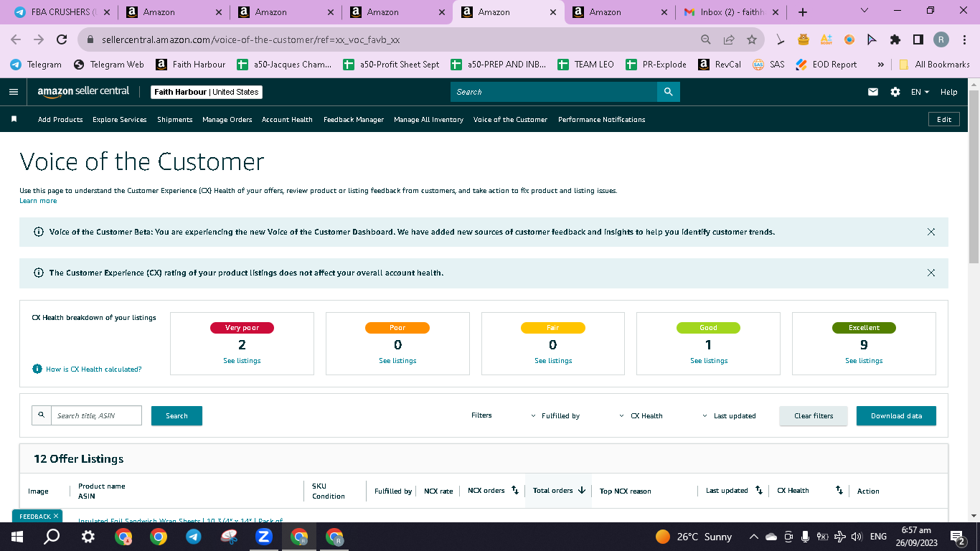Click the Download data button
980x551 pixels.
tap(896, 416)
